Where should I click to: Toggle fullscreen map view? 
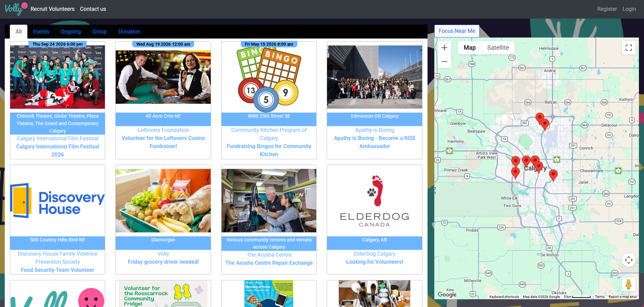(x=629, y=48)
